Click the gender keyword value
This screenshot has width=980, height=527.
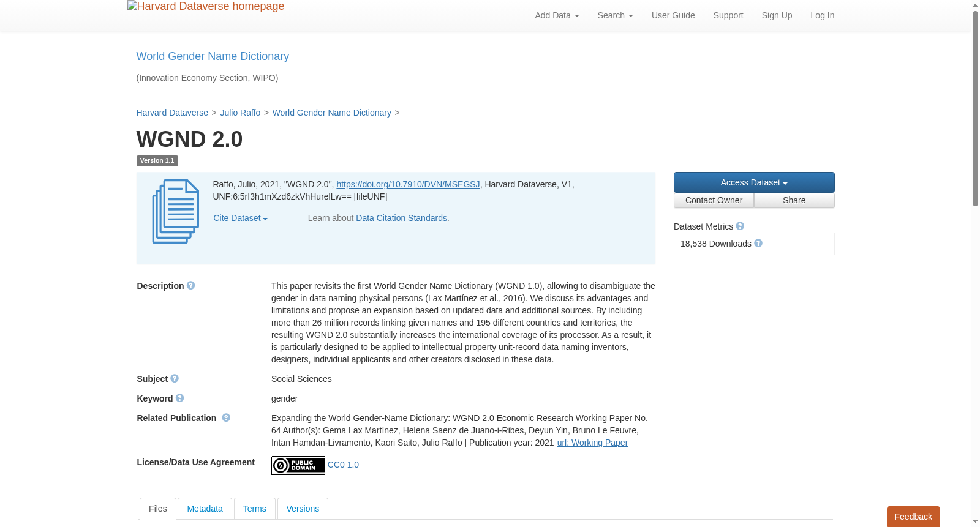point(284,398)
